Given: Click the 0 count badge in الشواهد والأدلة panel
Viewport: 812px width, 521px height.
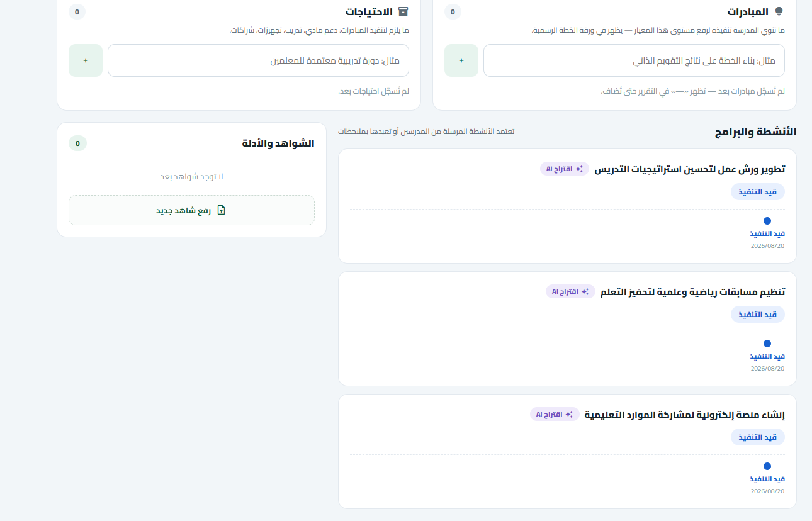Looking at the screenshot, I should pyautogui.click(x=77, y=143).
